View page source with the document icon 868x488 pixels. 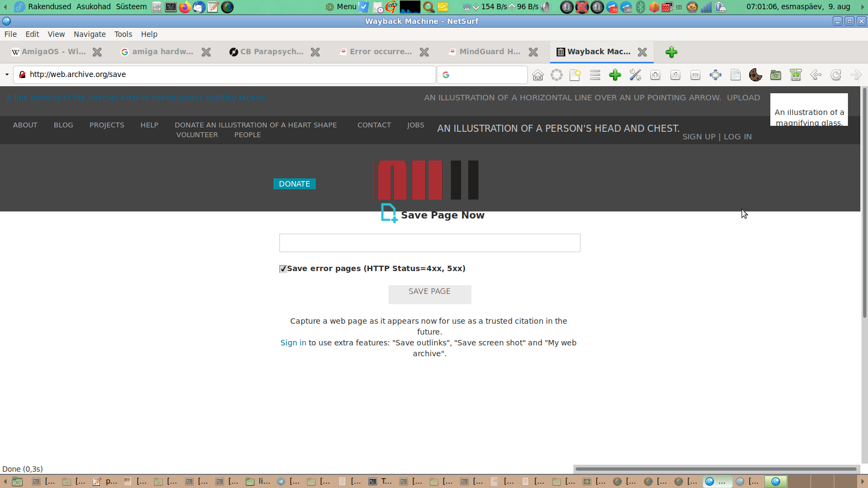tap(736, 75)
